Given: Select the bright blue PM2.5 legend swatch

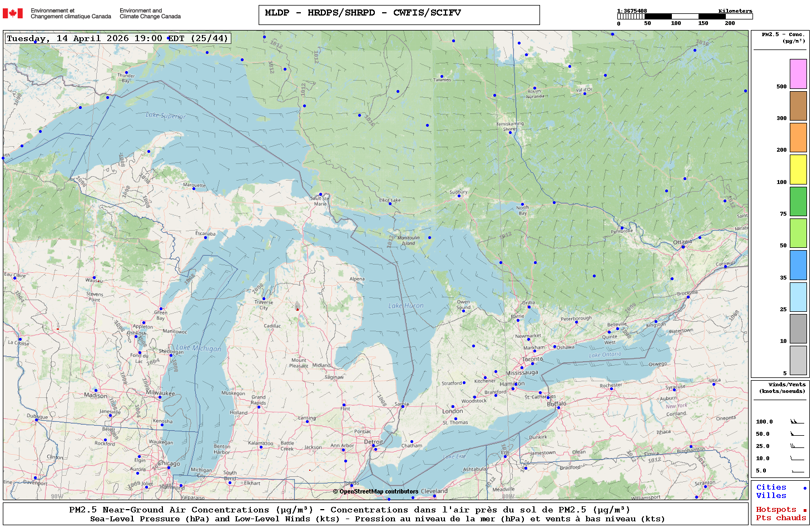Looking at the screenshot, I should pyautogui.click(x=798, y=265).
